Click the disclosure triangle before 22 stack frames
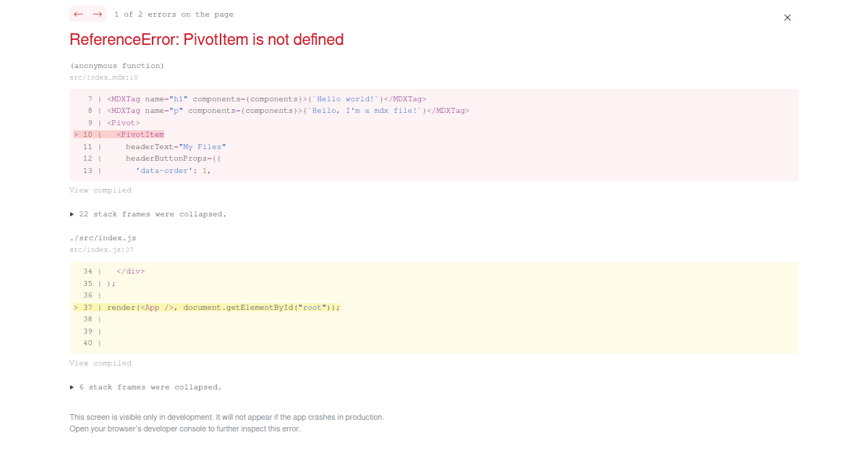The height and width of the screenshot is (456, 868). pos(72,214)
